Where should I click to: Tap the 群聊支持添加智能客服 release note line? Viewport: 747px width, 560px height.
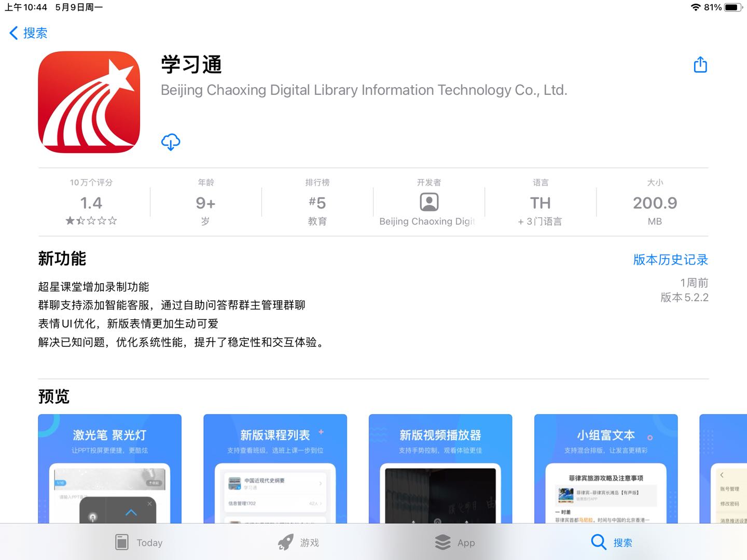[172, 305]
